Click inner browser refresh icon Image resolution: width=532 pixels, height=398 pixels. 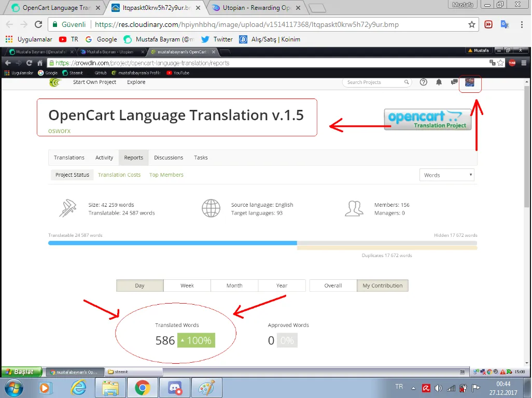[29, 63]
